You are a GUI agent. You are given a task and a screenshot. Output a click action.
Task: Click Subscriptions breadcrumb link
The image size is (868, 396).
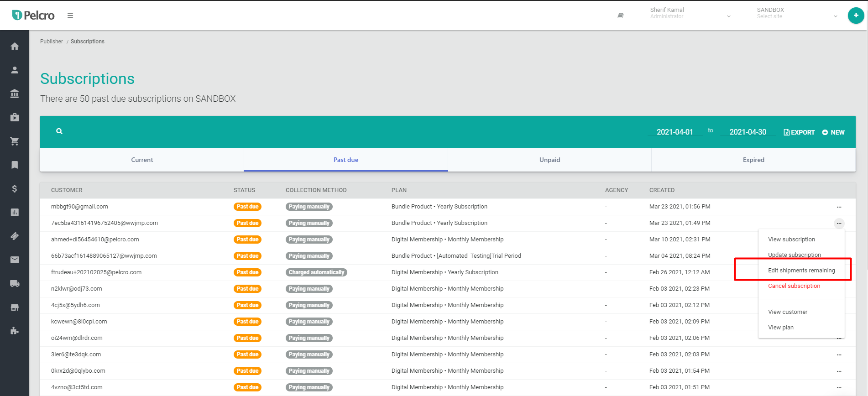pos(88,42)
